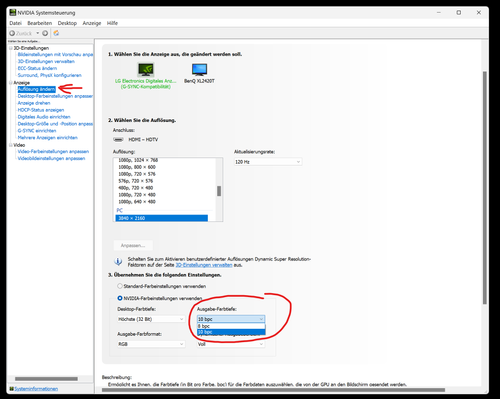Open Desktop-Farbeinstellungen anpassen
This screenshot has height=399, width=500.
(55, 96)
